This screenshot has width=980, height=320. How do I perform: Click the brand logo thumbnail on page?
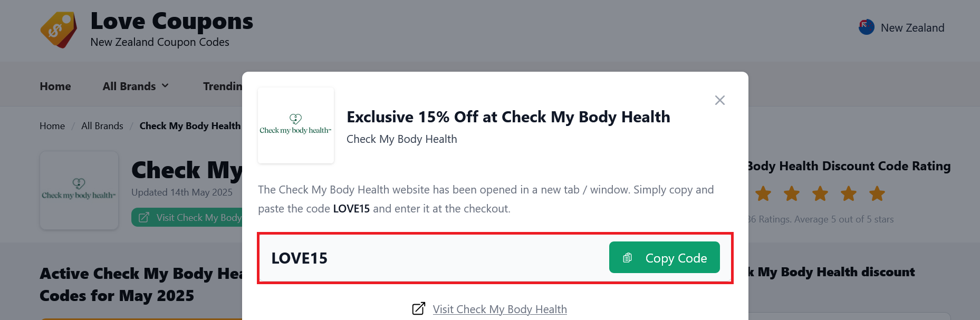tap(79, 190)
